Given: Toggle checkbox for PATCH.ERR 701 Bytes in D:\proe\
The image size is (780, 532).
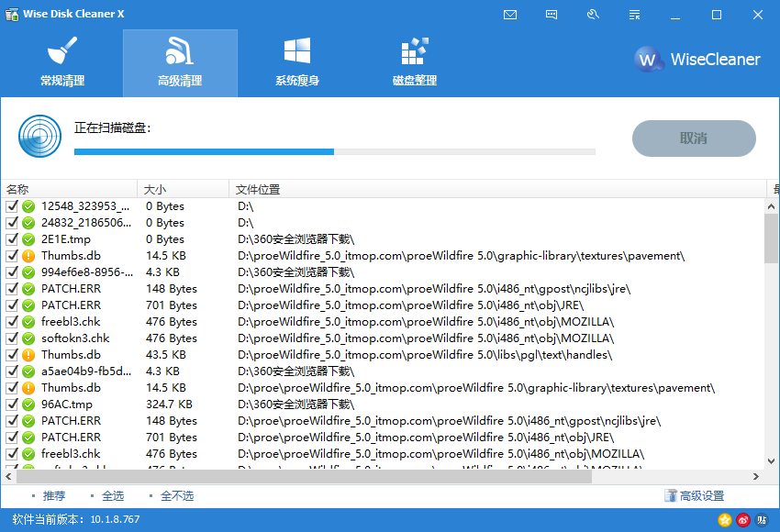Looking at the screenshot, I should (x=12, y=438).
